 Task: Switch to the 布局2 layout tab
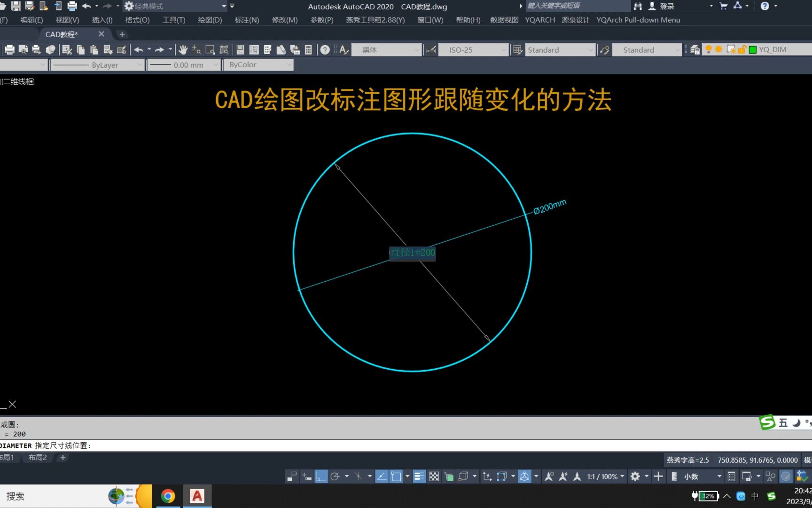click(38, 457)
